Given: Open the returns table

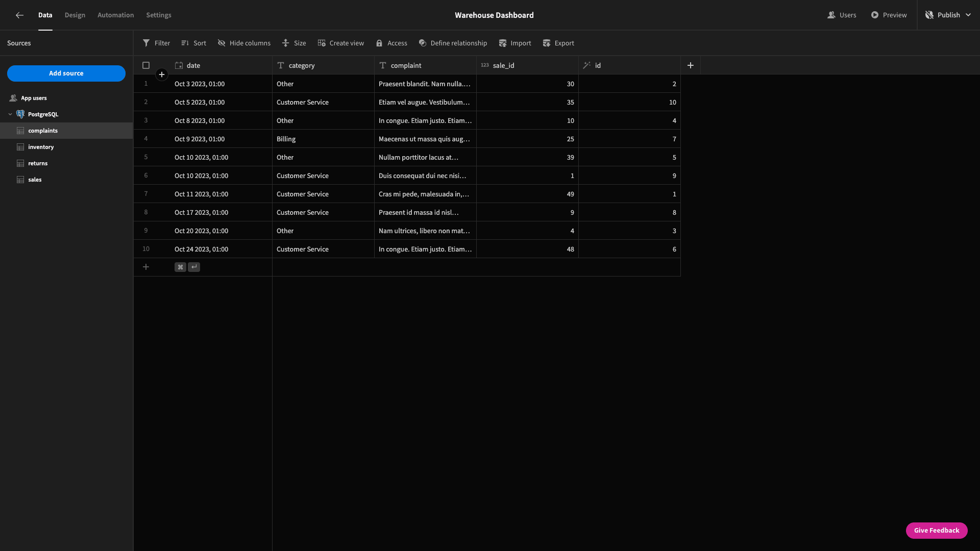Looking at the screenshot, I should 66,163.
